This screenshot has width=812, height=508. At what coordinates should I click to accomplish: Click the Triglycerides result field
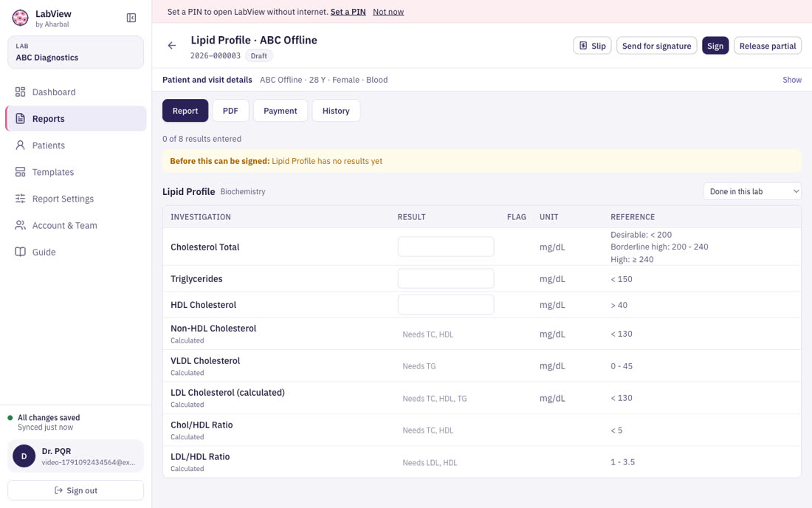(x=446, y=278)
